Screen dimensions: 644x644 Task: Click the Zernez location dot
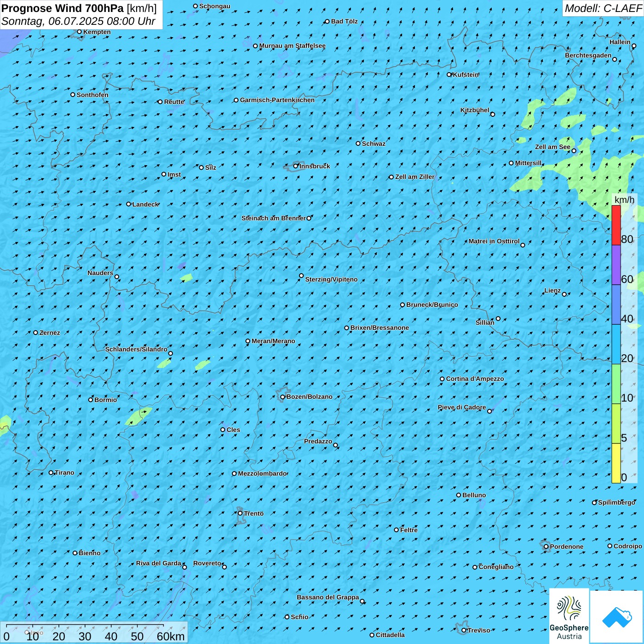pos(36,333)
